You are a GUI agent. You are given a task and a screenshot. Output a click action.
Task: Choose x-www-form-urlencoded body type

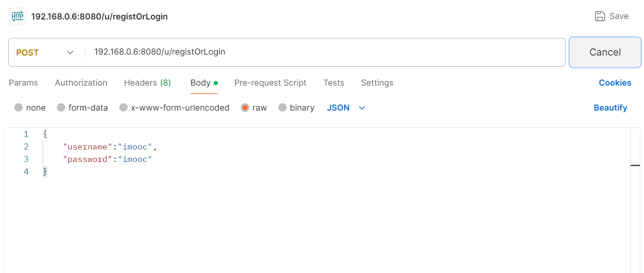point(174,108)
